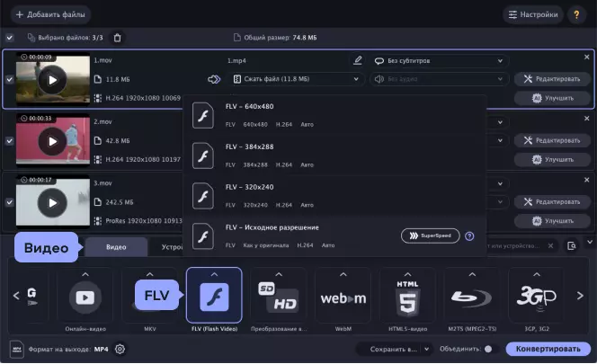597x364 pixels.
Task: Toggle the Объединить switch
Action: (492, 349)
